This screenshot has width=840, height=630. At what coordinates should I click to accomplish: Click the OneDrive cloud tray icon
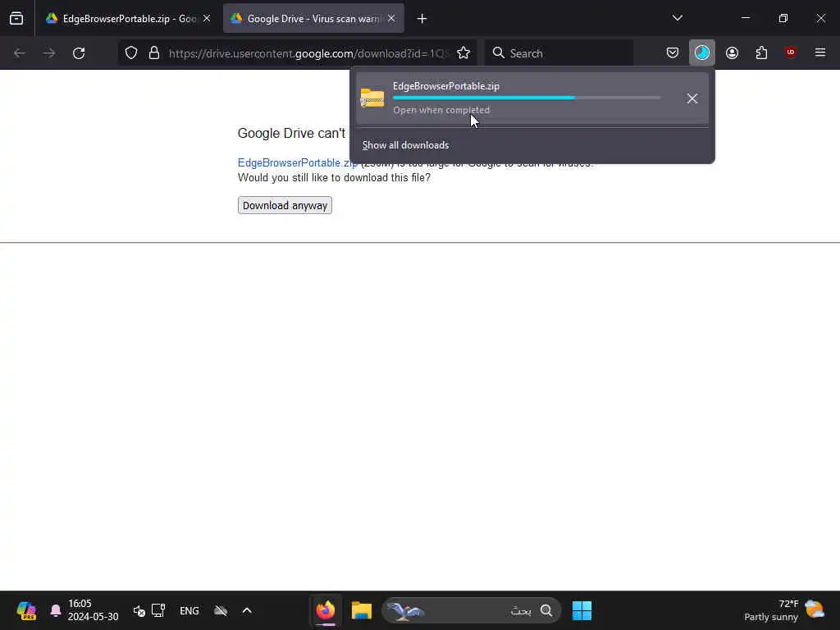[221, 610]
